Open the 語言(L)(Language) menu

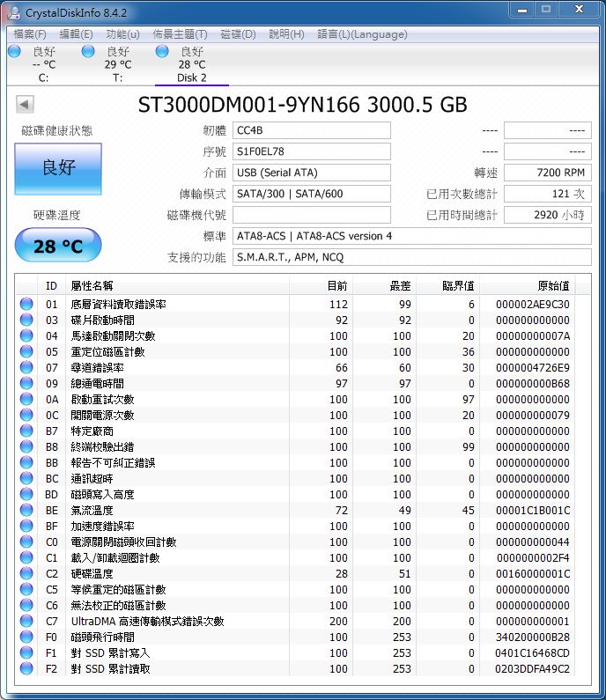pos(362,34)
